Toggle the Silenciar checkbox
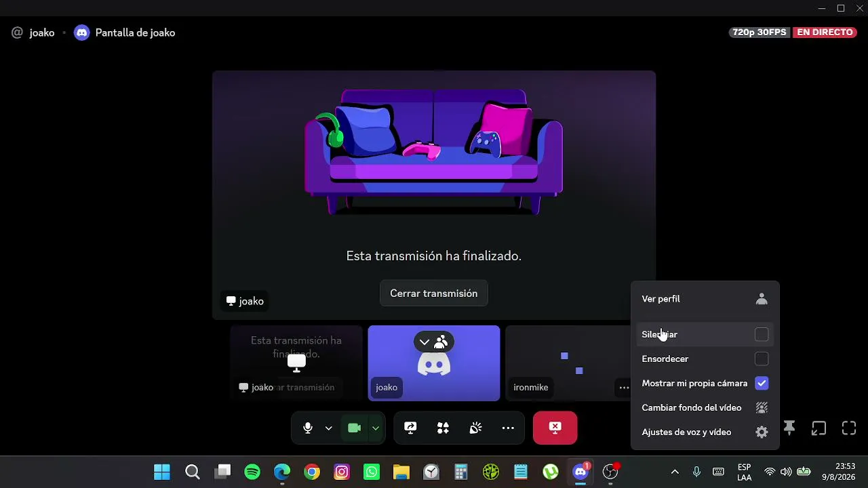The width and height of the screenshot is (868, 488). point(762,334)
